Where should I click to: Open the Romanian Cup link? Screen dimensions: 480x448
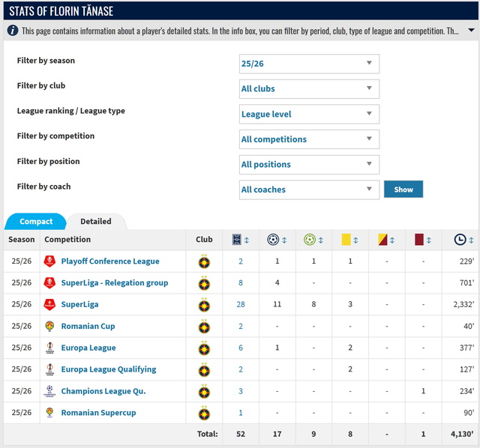point(88,326)
